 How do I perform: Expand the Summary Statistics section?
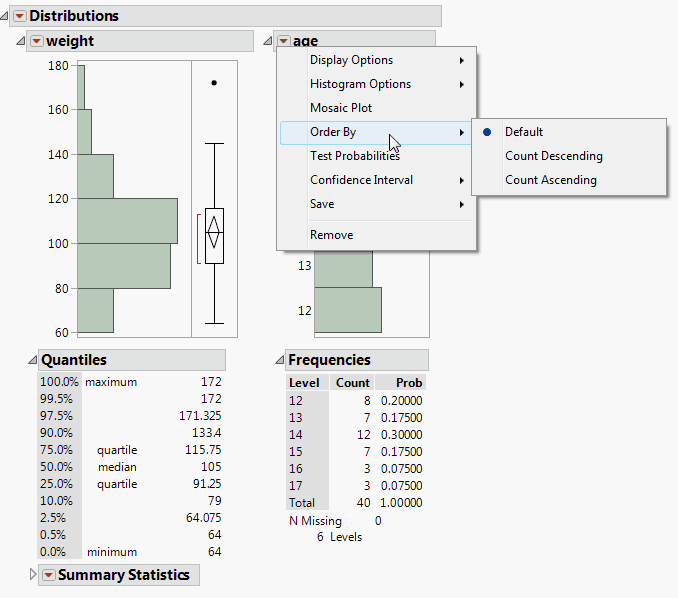click(x=33, y=574)
